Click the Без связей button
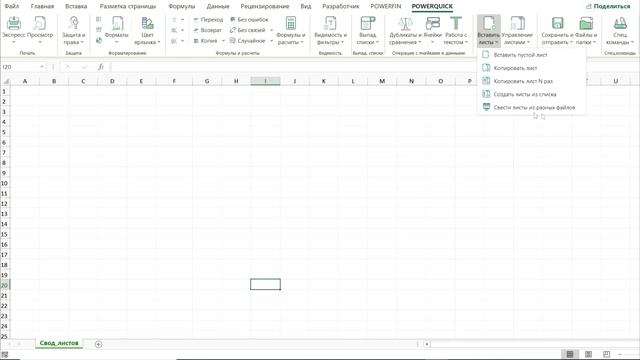The image size is (640, 360). pyautogui.click(x=248, y=30)
